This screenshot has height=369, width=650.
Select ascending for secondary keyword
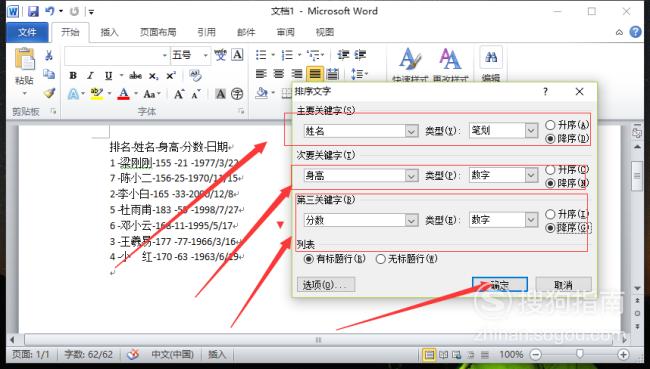[x=550, y=170]
